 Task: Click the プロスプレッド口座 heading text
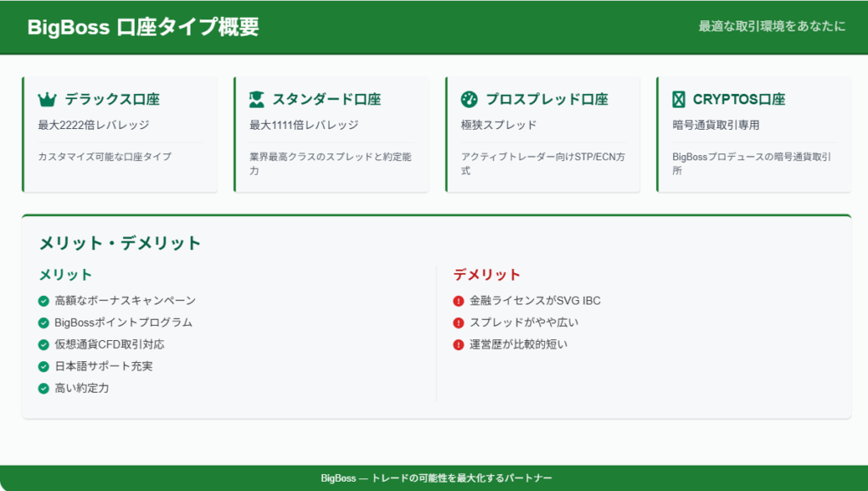coord(547,100)
